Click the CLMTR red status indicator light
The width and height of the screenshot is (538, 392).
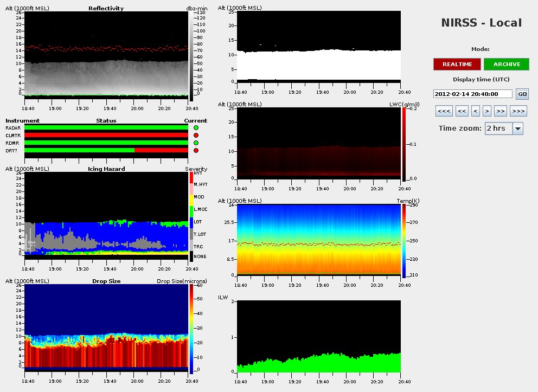(196, 135)
